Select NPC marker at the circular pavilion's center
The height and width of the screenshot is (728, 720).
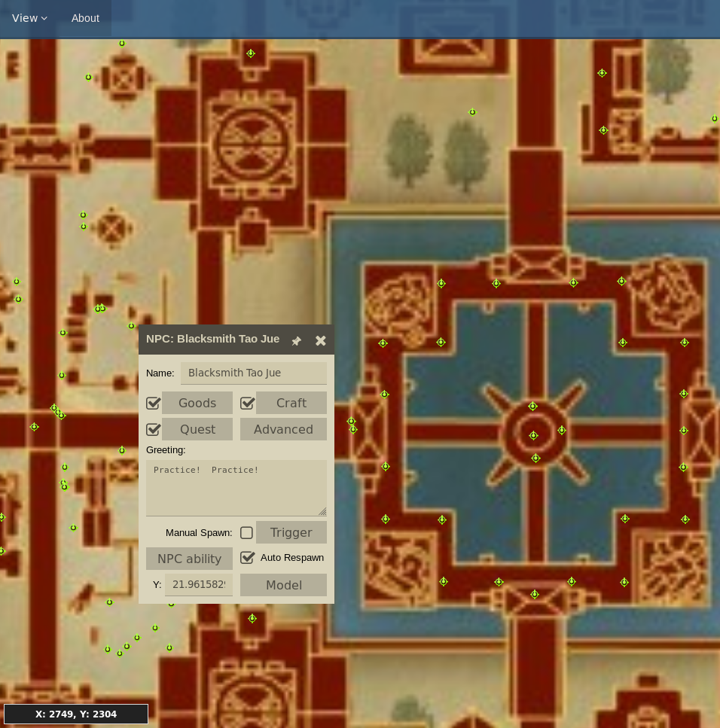point(533,435)
